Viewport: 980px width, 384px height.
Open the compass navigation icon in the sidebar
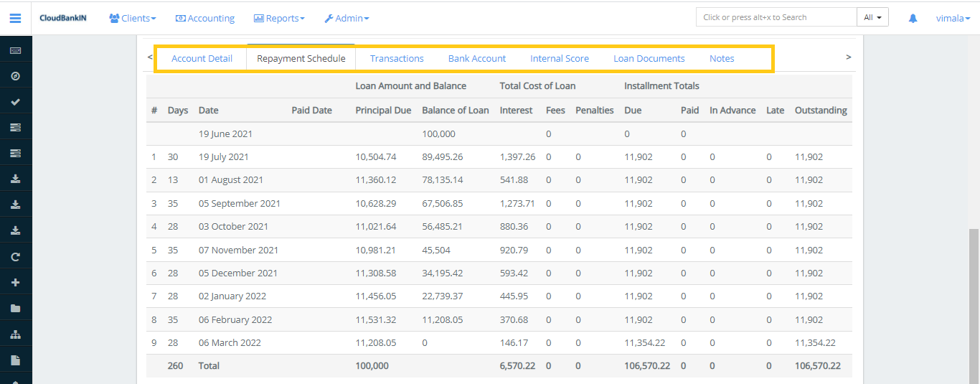click(16, 76)
